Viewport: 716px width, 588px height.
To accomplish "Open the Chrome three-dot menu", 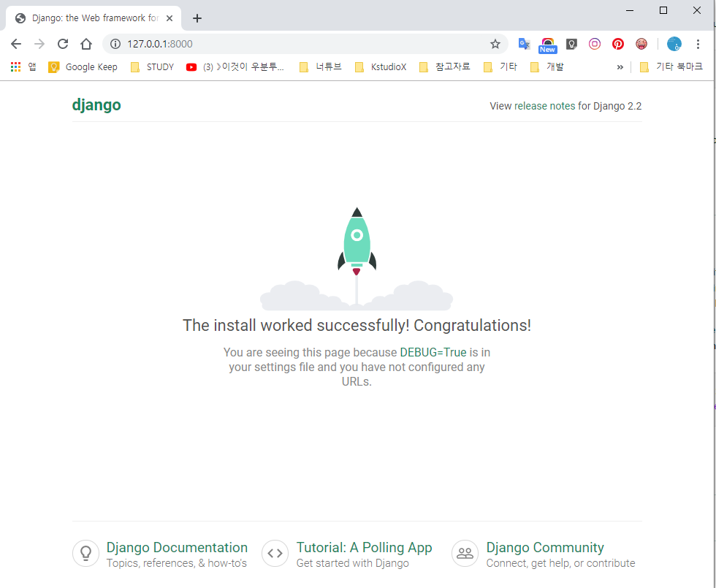I will pyautogui.click(x=698, y=44).
